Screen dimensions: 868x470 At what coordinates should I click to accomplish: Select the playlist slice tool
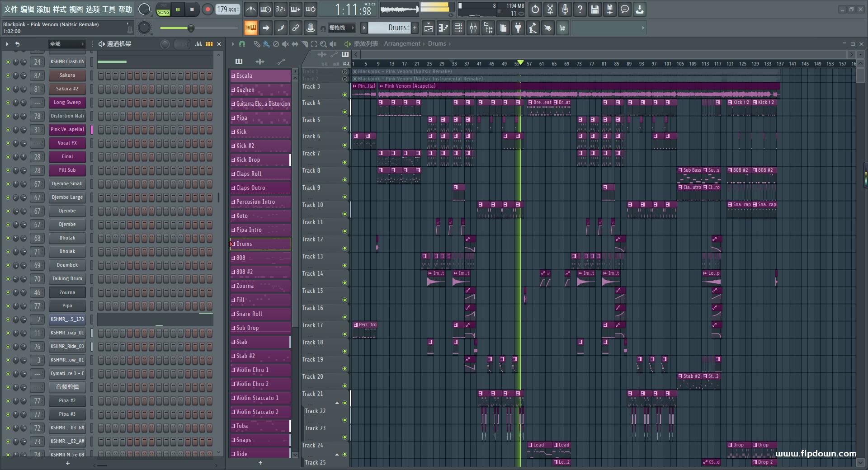point(304,44)
